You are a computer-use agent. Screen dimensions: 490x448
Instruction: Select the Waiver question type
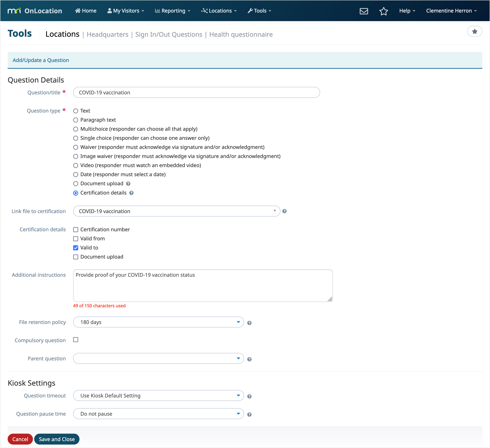[x=76, y=147]
